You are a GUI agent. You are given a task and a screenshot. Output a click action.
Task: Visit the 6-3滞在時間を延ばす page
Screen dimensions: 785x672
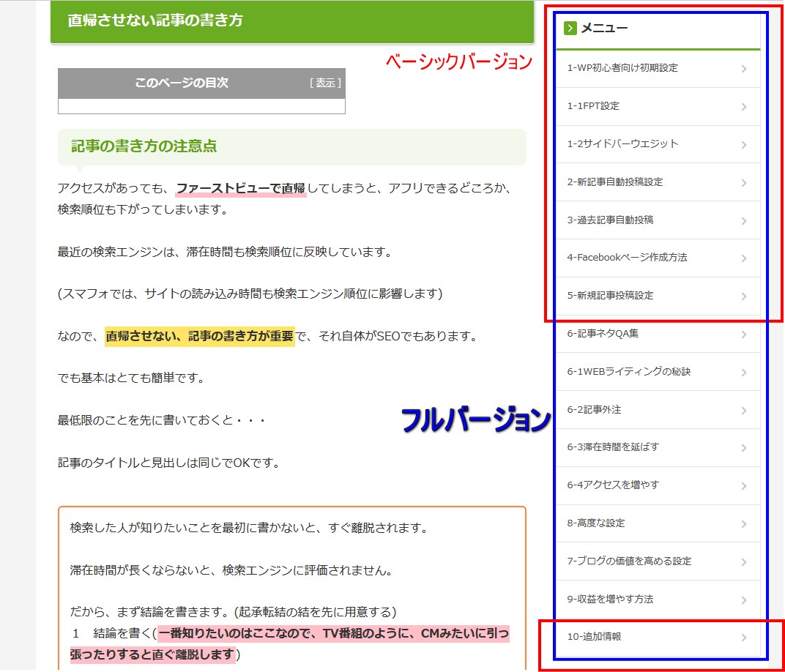tap(658, 447)
